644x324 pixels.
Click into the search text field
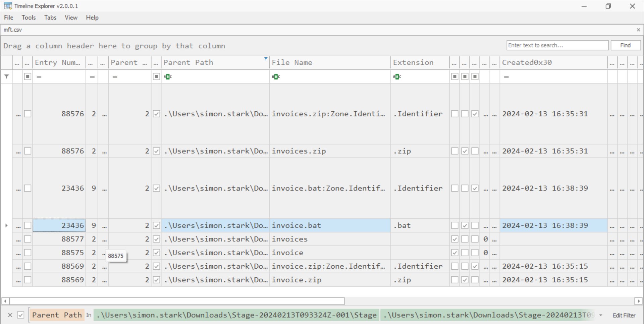tap(557, 45)
